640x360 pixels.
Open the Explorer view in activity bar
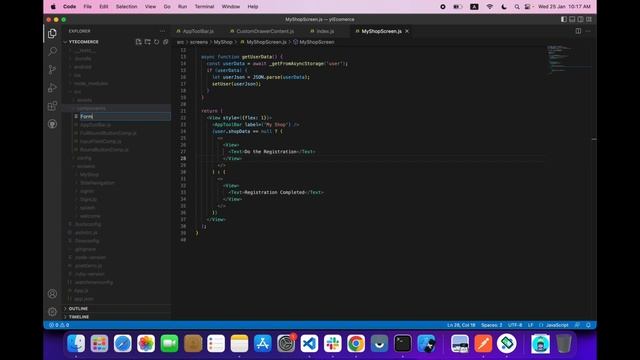52,33
